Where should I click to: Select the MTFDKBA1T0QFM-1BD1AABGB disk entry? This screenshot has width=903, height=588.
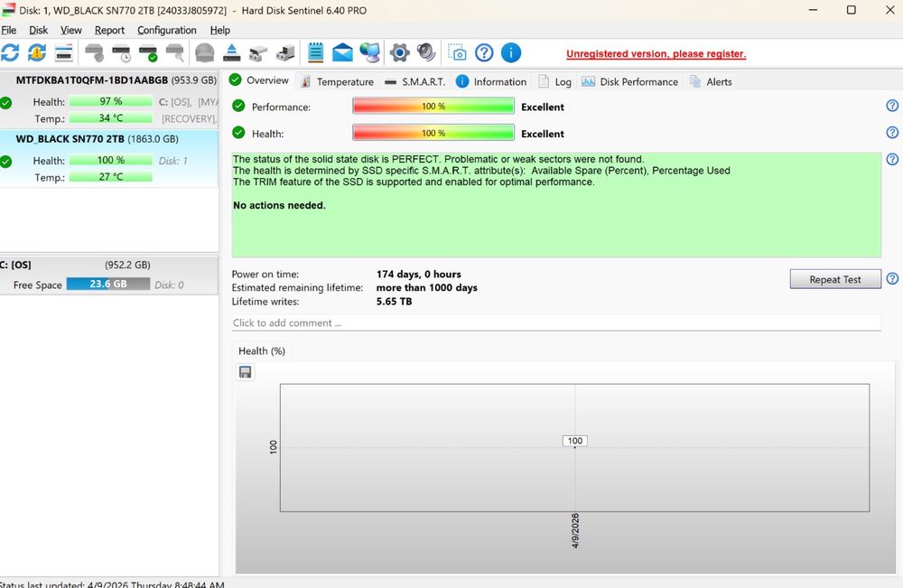click(109, 99)
